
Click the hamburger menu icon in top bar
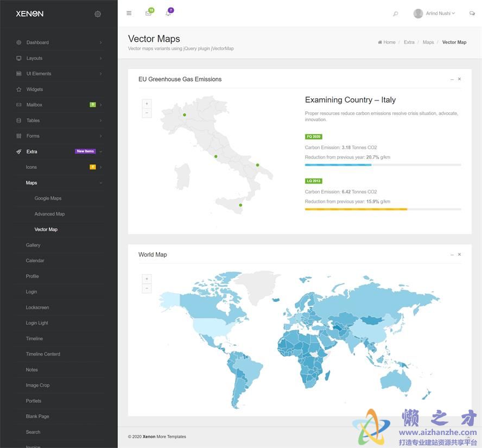point(129,13)
